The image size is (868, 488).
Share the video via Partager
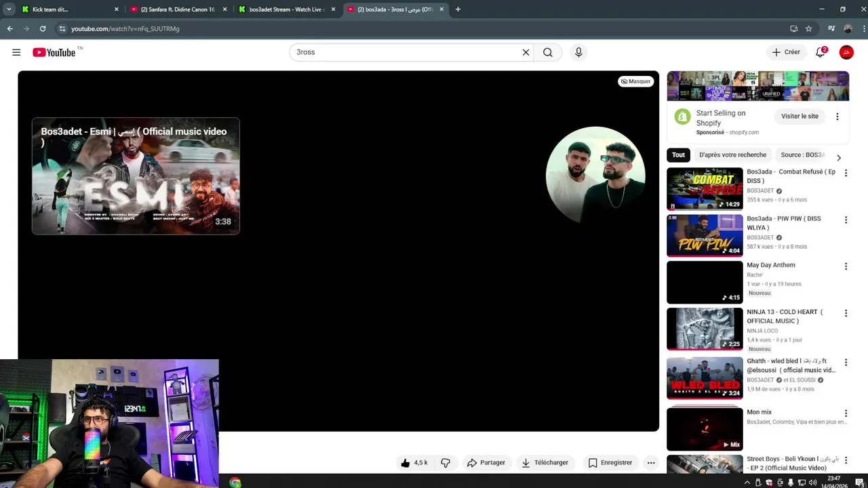(x=486, y=463)
